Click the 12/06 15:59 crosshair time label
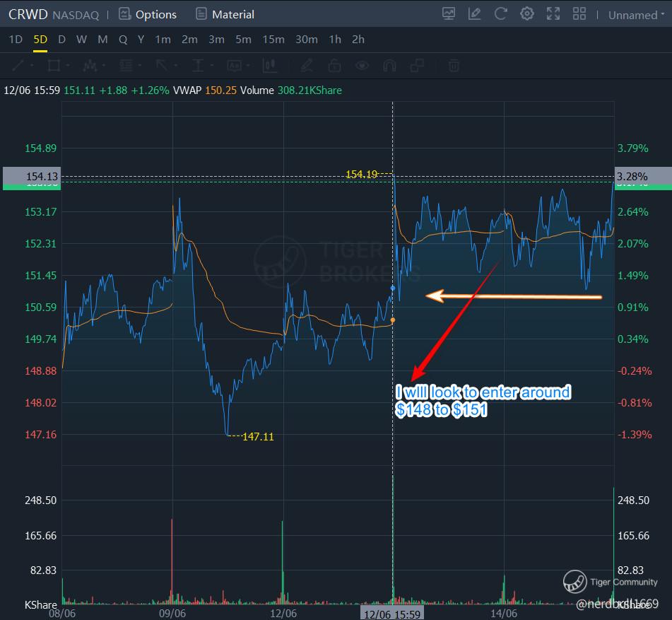This screenshot has height=620, width=672. (392, 614)
